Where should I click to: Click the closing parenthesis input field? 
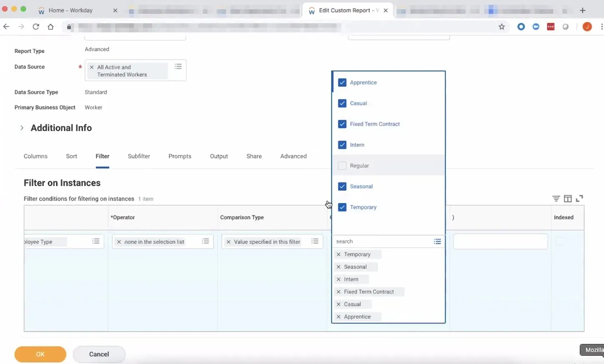pos(500,242)
